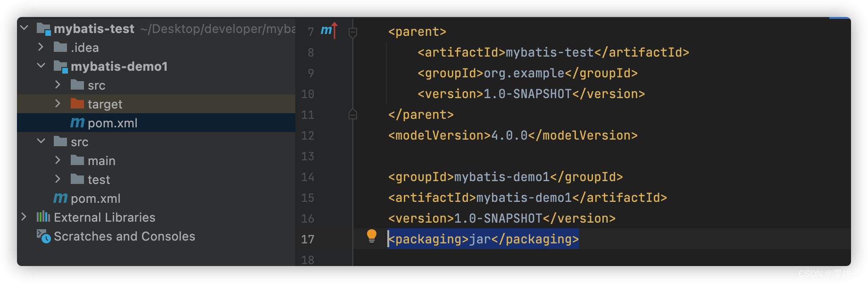Viewport: 868px width, 283px height.
Task: Fold the parent tag at line 7
Action: pos(353,32)
